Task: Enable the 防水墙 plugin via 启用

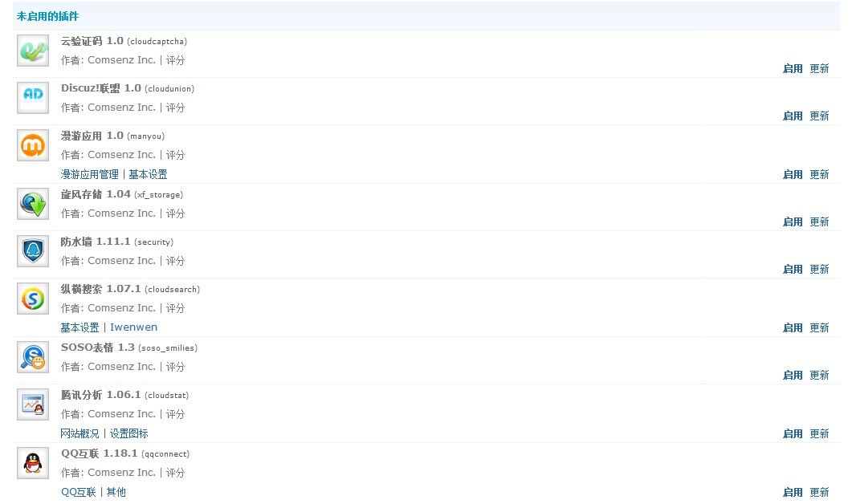Action: coord(793,269)
